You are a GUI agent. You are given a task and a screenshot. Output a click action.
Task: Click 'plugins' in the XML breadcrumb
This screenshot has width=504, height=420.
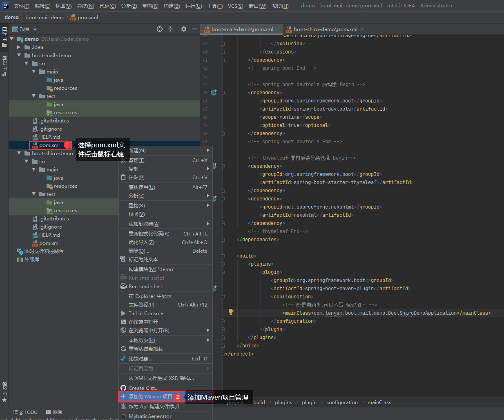283,402
